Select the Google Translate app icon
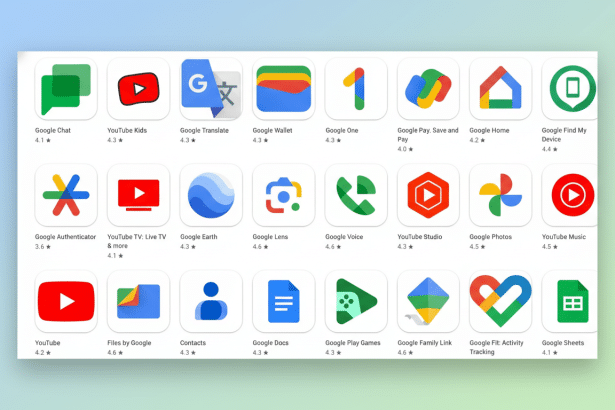This screenshot has height=410, width=615. (x=211, y=89)
